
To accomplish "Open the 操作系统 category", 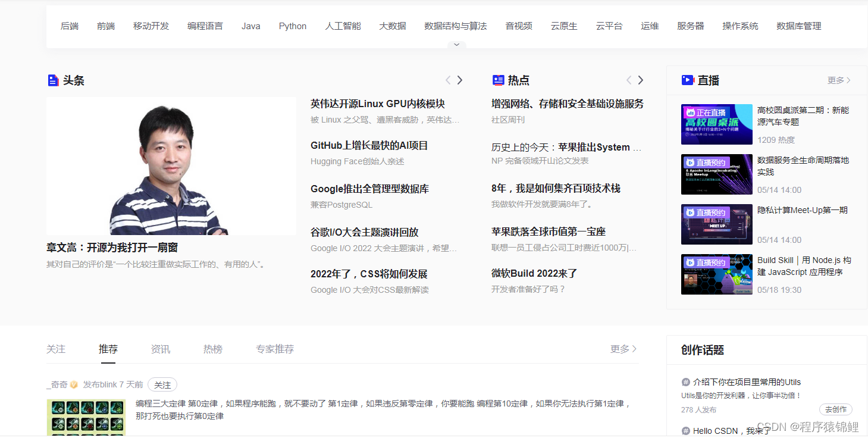I will pyautogui.click(x=740, y=26).
